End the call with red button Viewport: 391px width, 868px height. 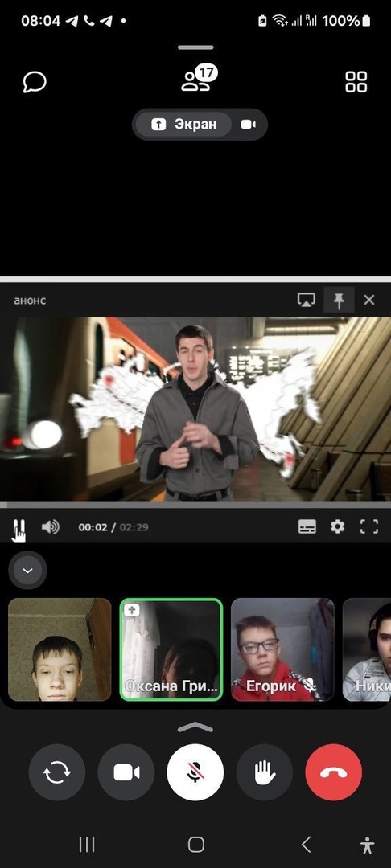tap(334, 772)
